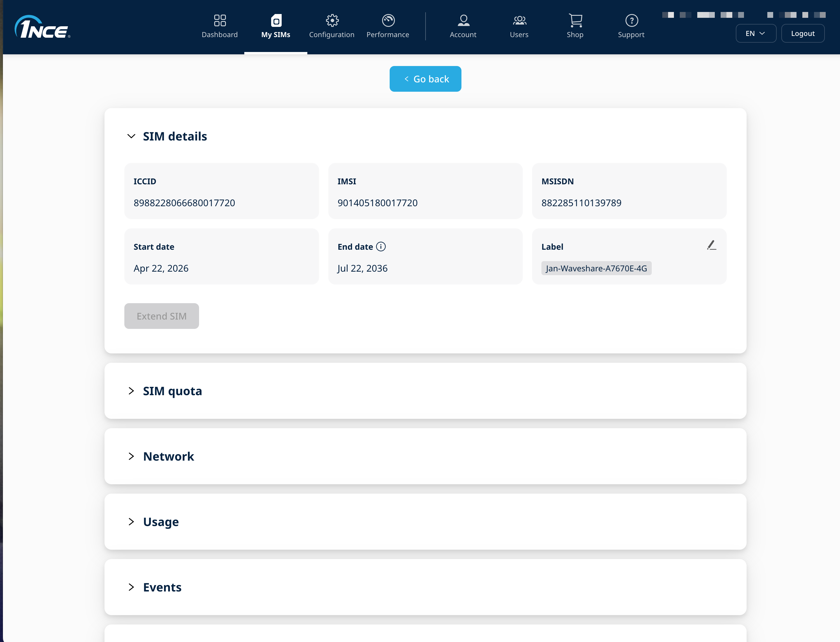Screen dimensions: 840x642
Task: Select MSISDN value 882285110139789
Action: coord(581,202)
